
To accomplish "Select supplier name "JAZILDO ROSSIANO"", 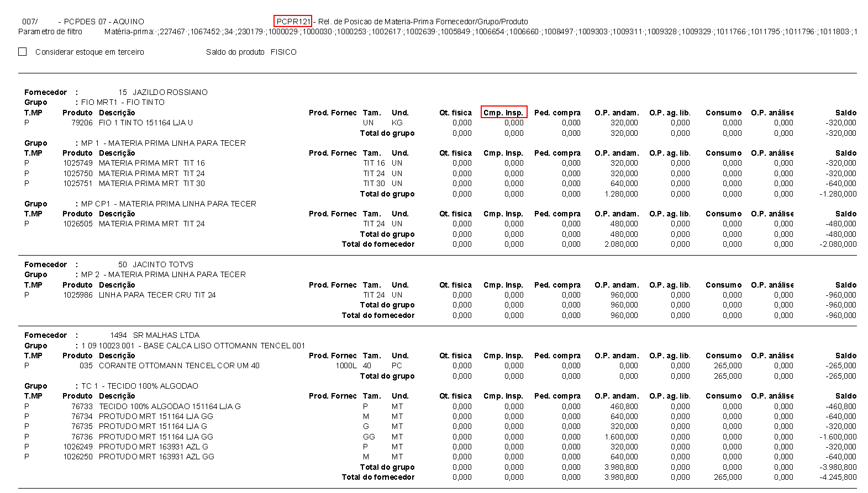I will (170, 92).
